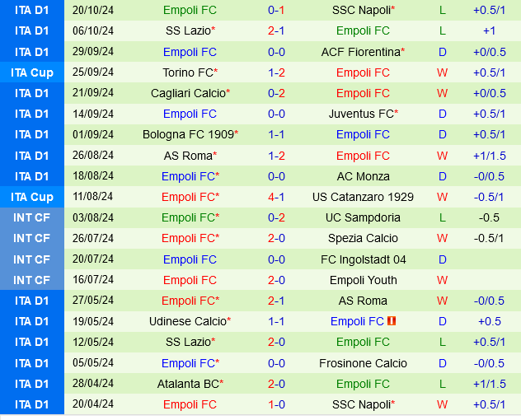Click the red card icon beside Empoli FC
Screen dimensions: 521x420
click(391, 321)
